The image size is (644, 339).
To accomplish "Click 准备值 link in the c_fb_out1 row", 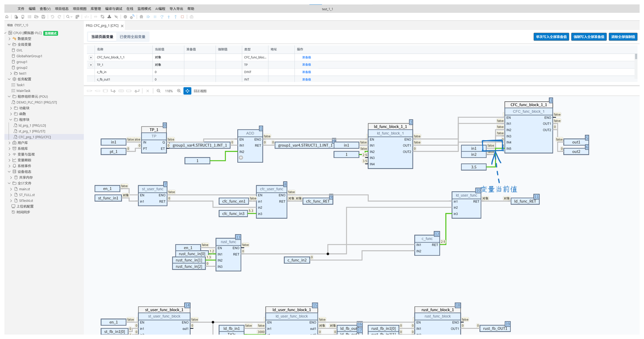I will [x=307, y=79].
